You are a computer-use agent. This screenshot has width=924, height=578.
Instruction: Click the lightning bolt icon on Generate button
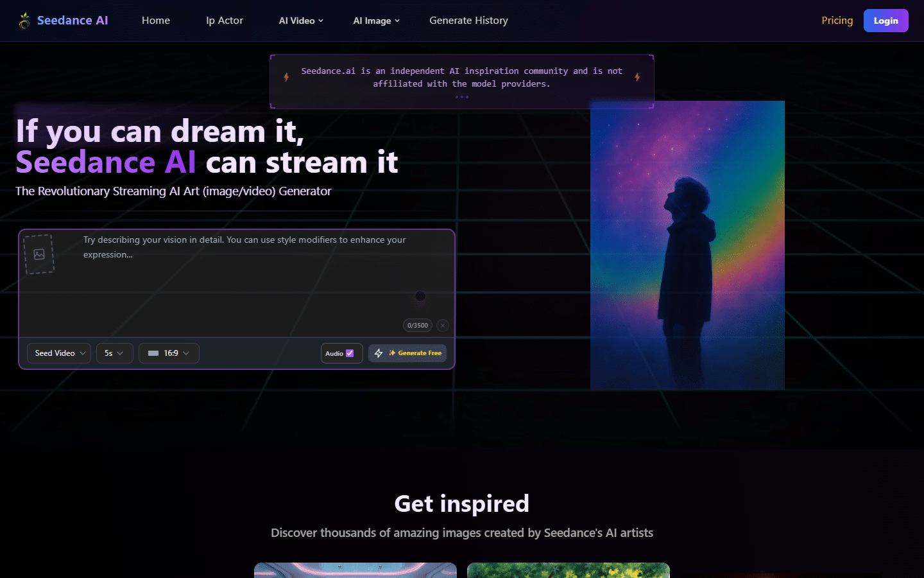379,353
